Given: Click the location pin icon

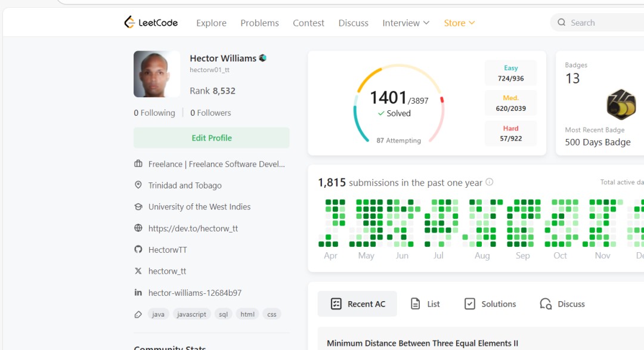Looking at the screenshot, I should (x=138, y=185).
